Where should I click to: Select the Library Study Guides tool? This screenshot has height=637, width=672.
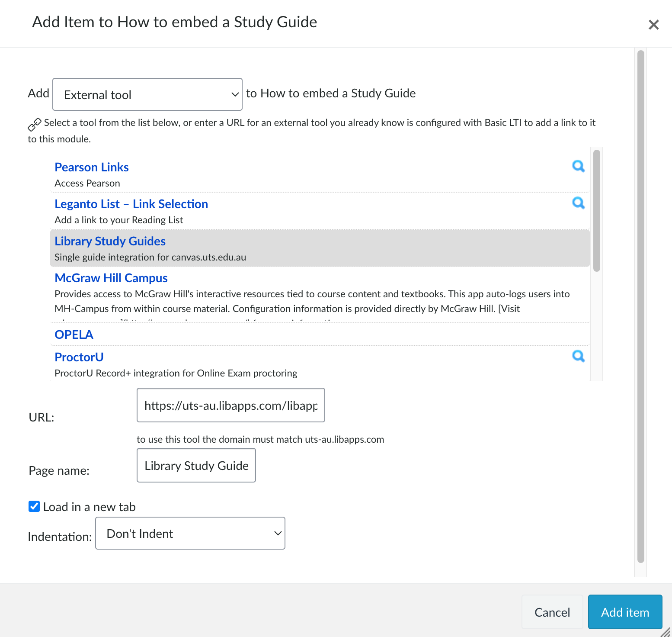(x=110, y=241)
